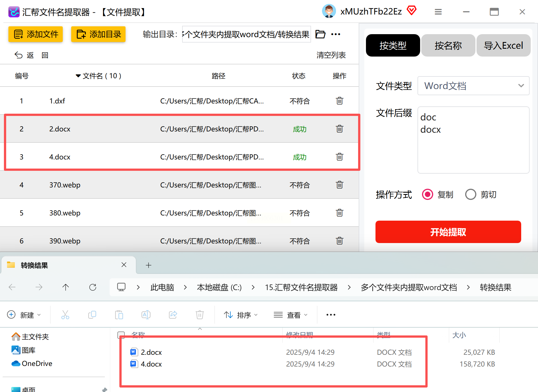This screenshot has width=538, height=392.
Task: Open output folder browse icon
Action: click(320, 34)
